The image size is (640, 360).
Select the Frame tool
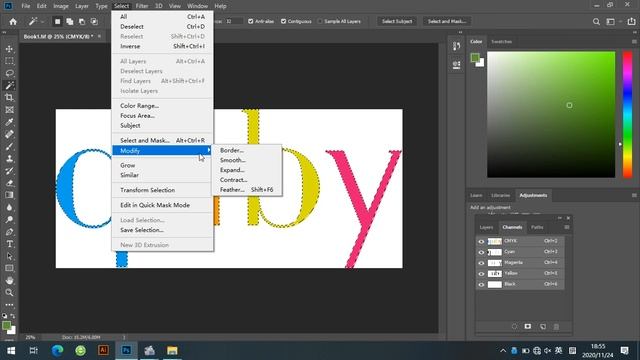click(9, 110)
